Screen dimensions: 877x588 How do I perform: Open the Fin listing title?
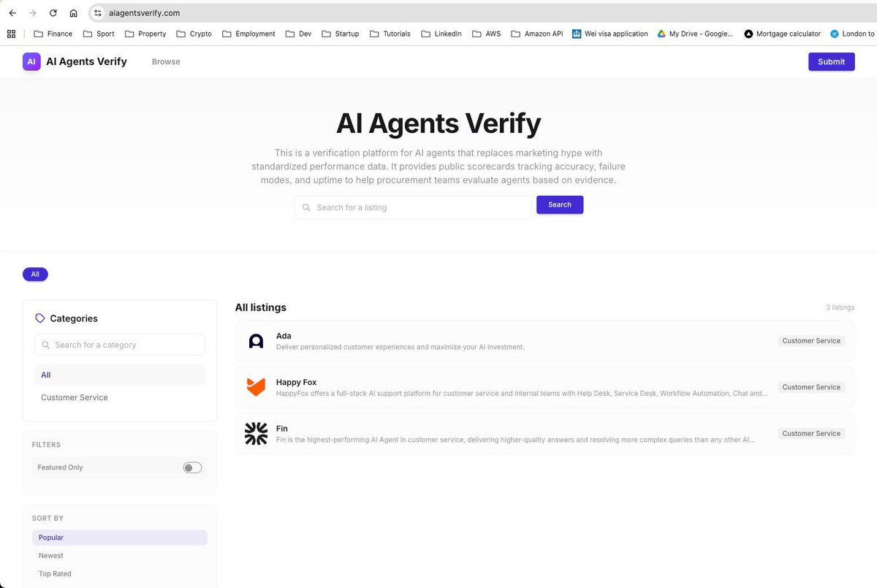pos(282,428)
